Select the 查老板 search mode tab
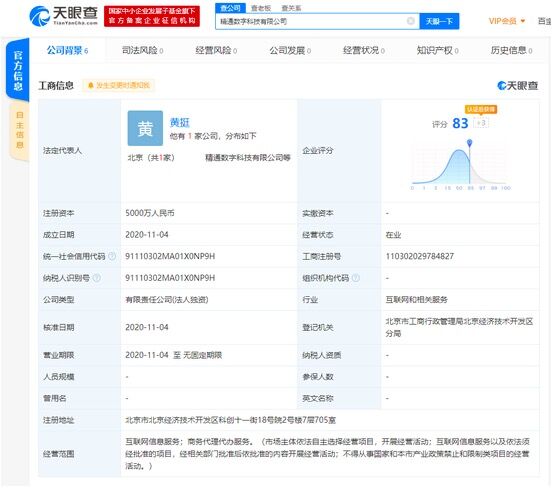This screenshot has width=558, height=489. pyautogui.click(x=261, y=8)
